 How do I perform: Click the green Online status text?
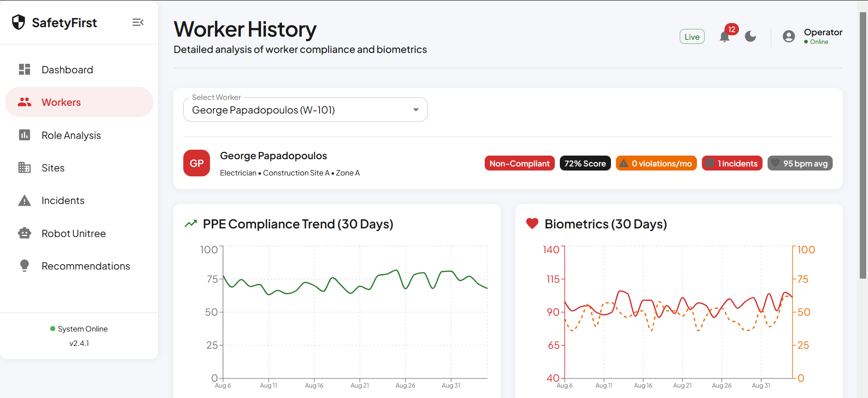[x=819, y=42]
